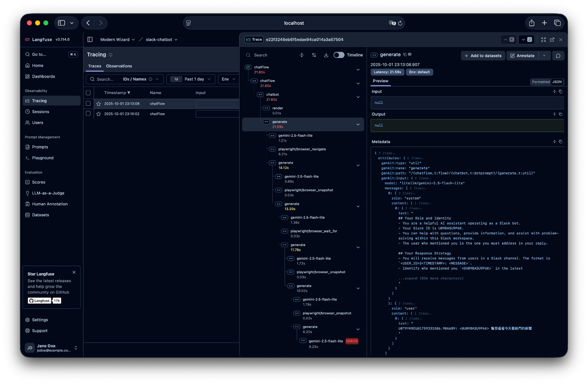The width and height of the screenshot is (588, 384).
Task: Click the Add to datasets button
Action: point(483,56)
